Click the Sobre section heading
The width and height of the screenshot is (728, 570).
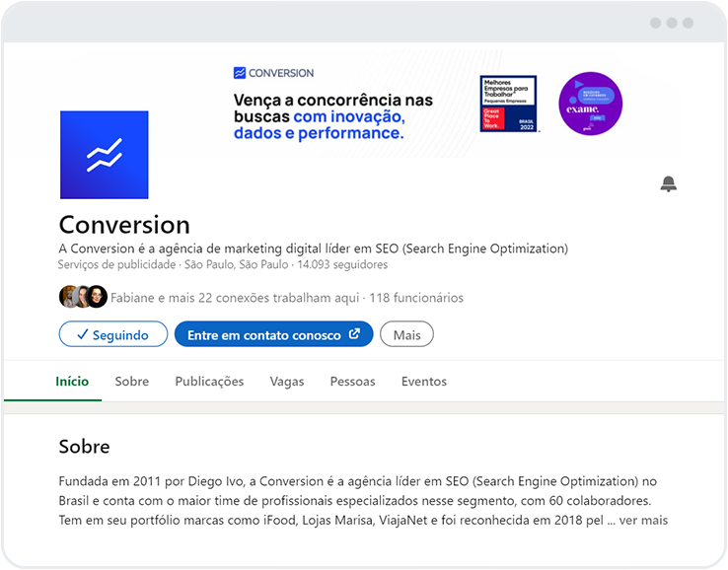[x=84, y=447]
